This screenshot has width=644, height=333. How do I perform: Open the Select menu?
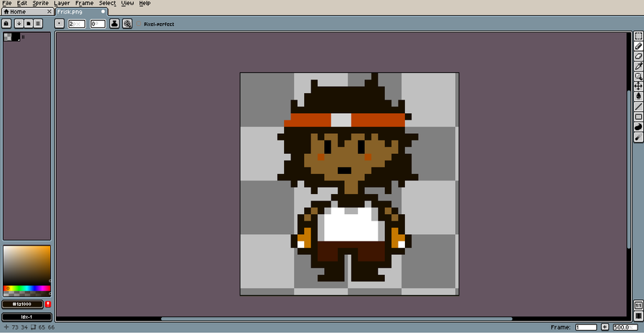107,3
